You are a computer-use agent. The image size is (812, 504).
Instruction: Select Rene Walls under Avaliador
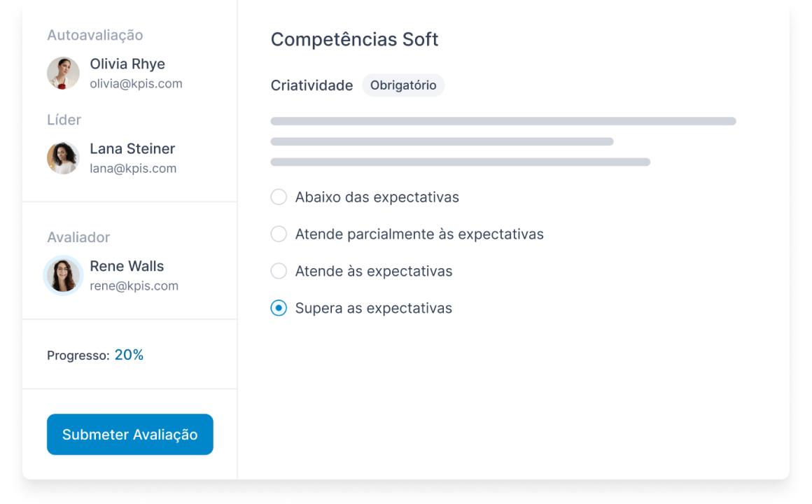coord(127,266)
